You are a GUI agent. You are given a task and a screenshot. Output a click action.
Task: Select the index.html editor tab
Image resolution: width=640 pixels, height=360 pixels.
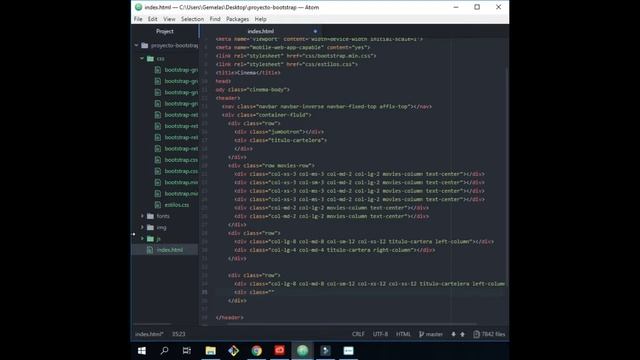click(260, 31)
